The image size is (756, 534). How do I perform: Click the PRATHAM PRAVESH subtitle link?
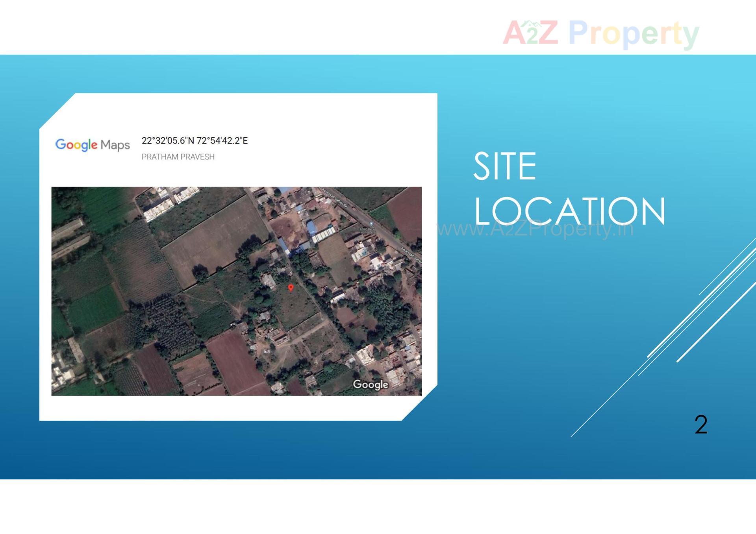pos(178,157)
